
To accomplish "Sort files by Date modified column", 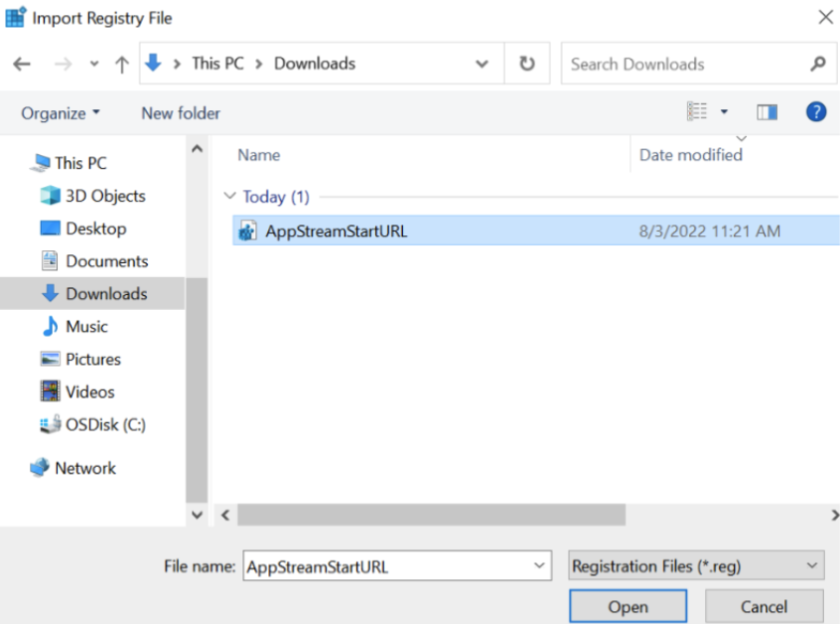I will point(690,155).
